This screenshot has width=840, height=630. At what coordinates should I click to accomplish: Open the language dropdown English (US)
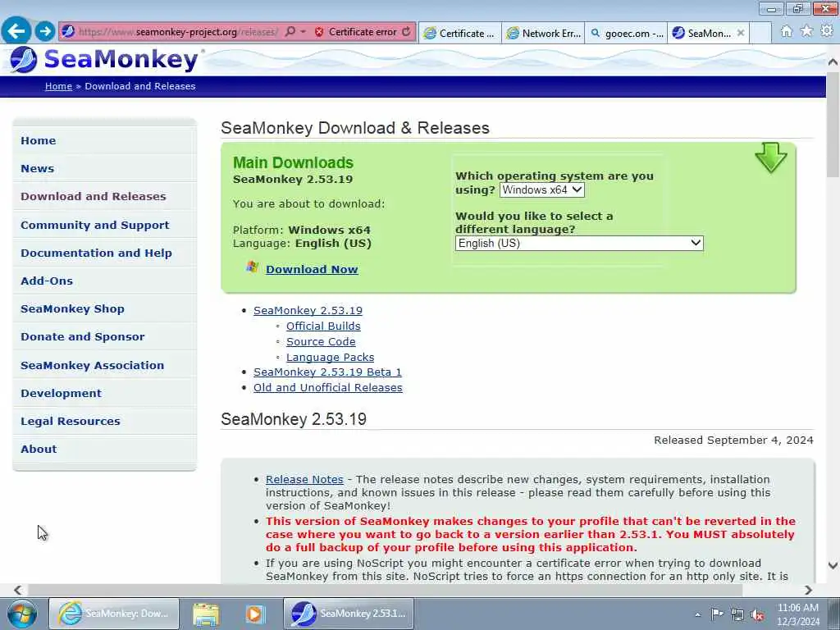[579, 243]
